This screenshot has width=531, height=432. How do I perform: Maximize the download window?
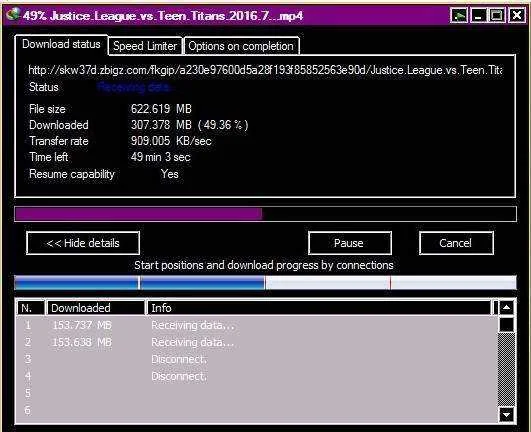[x=497, y=16]
